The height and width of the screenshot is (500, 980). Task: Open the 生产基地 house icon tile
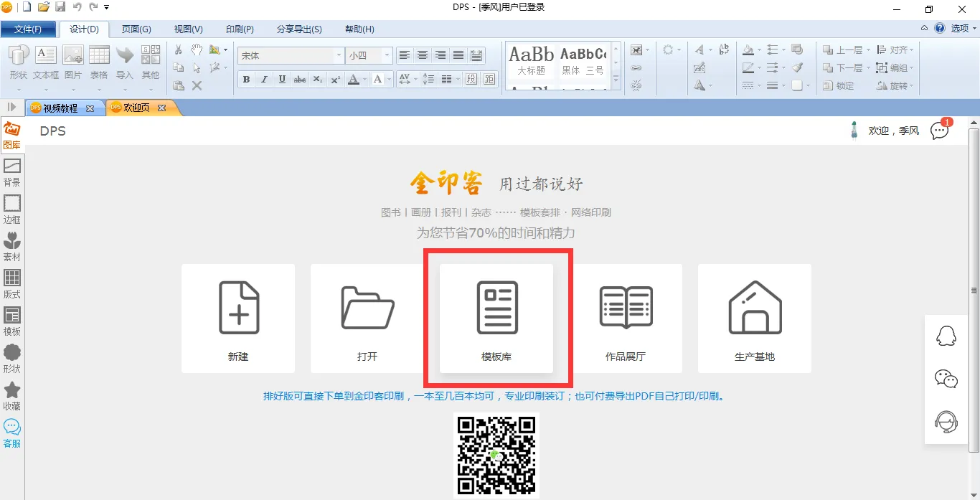(755, 318)
